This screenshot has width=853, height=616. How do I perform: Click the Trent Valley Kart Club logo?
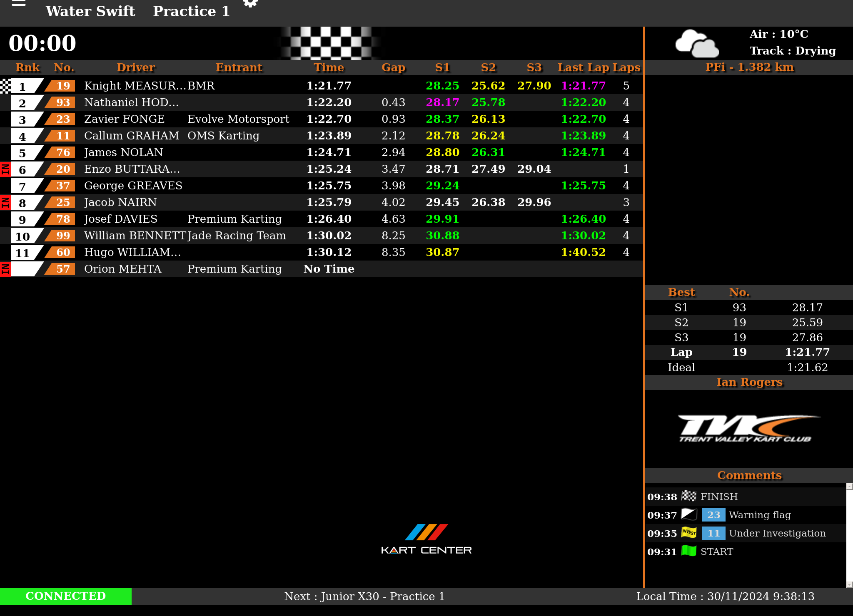[x=748, y=428]
